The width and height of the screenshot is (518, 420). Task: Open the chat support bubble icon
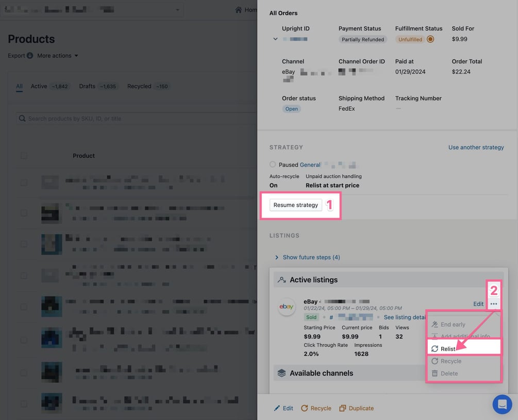(502, 404)
